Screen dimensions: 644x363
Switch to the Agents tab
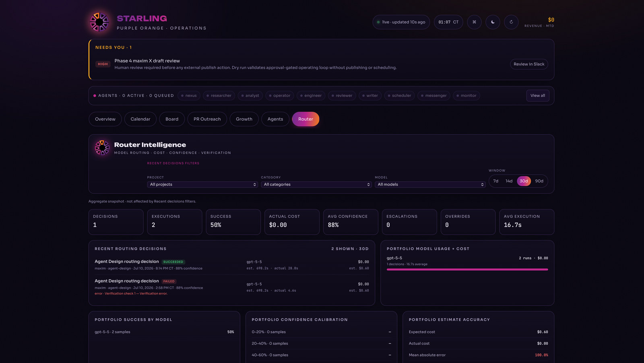point(275,119)
